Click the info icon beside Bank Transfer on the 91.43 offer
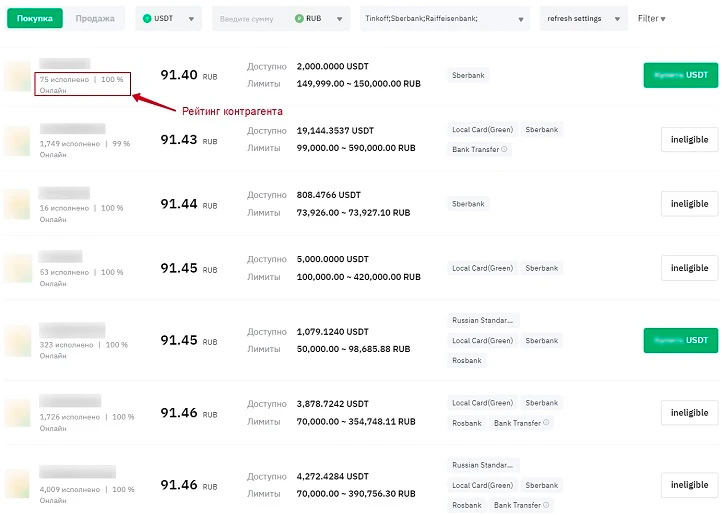722x515 pixels. click(x=504, y=149)
